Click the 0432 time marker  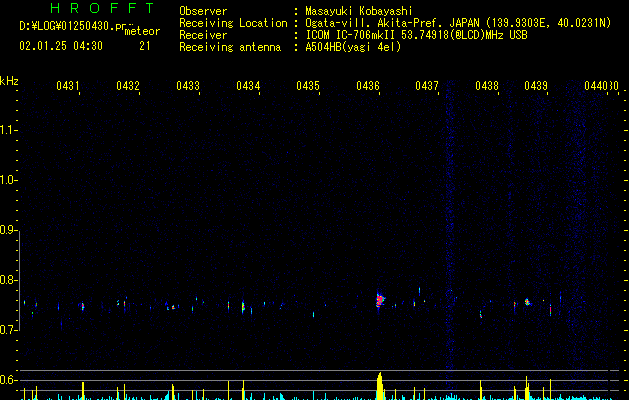click(128, 86)
